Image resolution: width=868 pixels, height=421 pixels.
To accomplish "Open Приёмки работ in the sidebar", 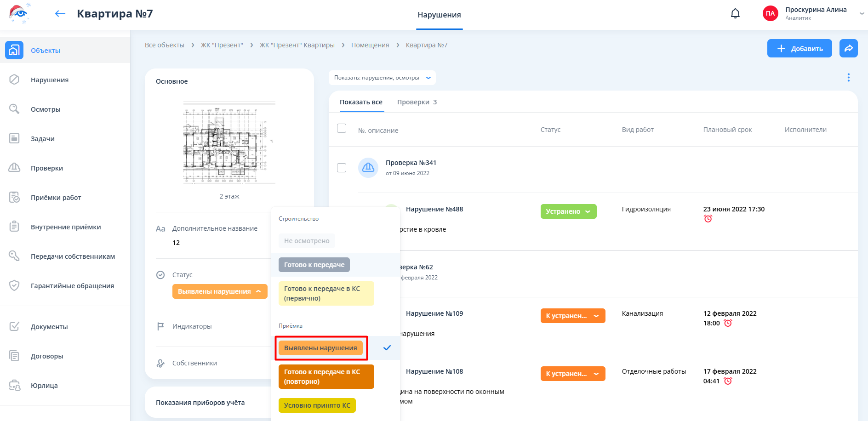I will tap(56, 198).
